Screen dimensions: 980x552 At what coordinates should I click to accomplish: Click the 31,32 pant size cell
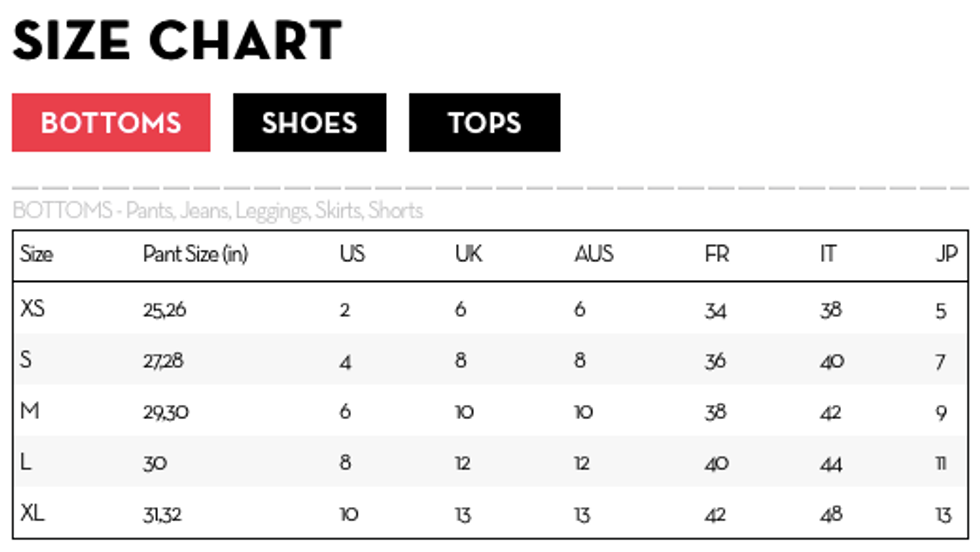tap(162, 515)
